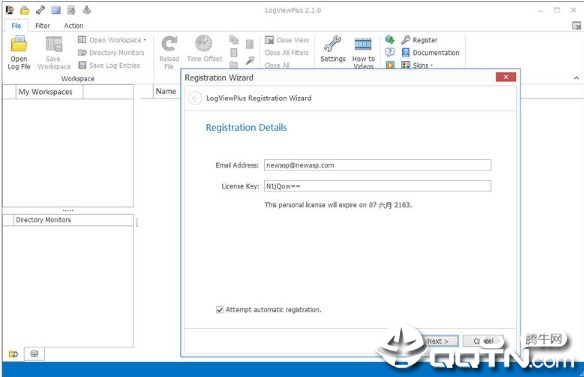Screen dimensions: 584x377
Task: Click the workspaces folder icon at bottom left
Action: (x=13, y=354)
